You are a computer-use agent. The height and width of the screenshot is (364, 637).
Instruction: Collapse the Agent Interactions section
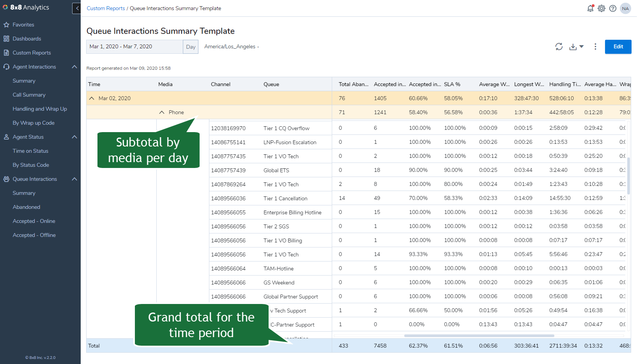(x=74, y=67)
